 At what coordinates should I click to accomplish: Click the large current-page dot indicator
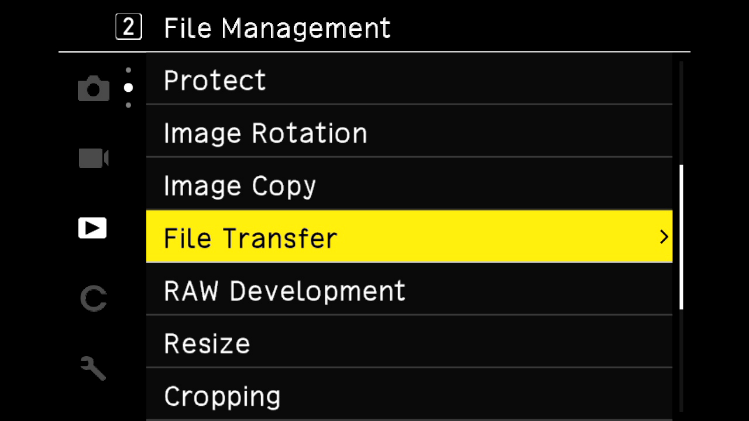[128, 88]
